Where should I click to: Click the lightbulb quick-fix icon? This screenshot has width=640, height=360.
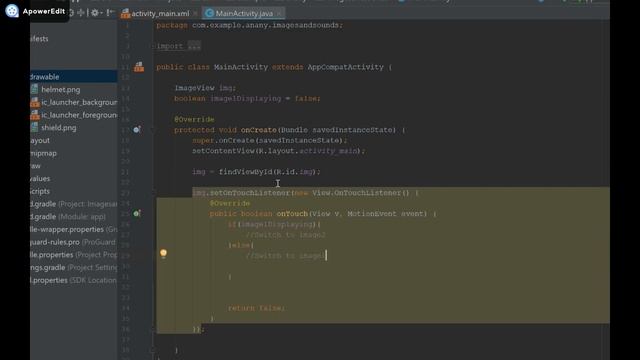[x=163, y=253]
